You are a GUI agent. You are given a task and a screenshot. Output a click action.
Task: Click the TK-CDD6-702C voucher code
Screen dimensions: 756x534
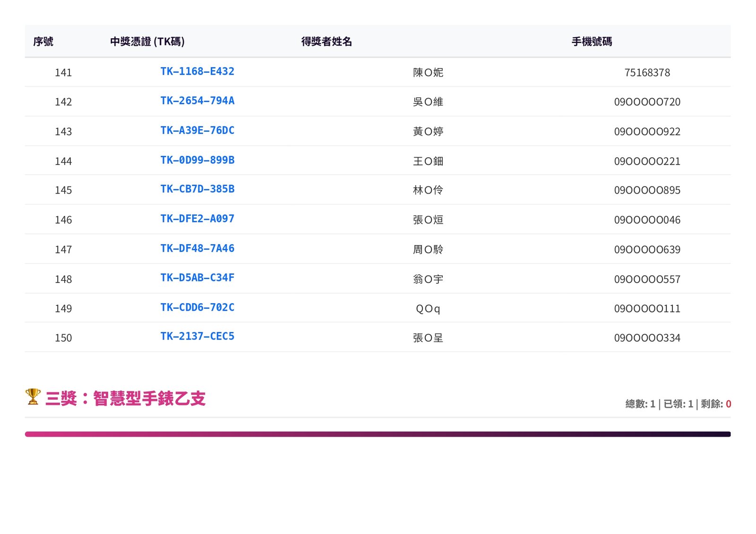(x=197, y=307)
